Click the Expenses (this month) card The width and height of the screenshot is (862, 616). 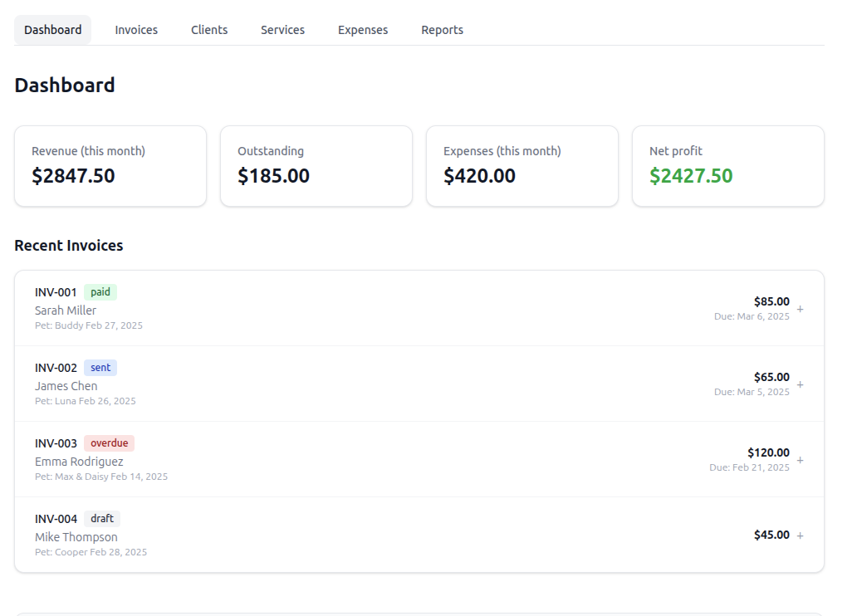coord(522,166)
